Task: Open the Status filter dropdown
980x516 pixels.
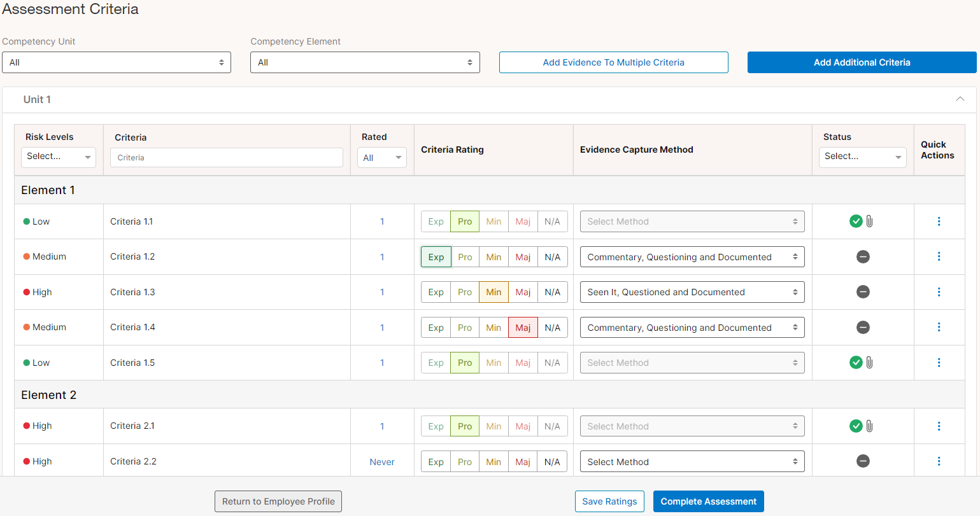Action: click(862, 157)
